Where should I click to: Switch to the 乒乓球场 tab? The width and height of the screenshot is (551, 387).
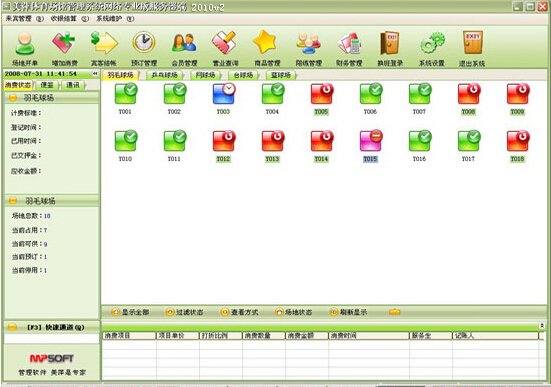pos(164,75)
